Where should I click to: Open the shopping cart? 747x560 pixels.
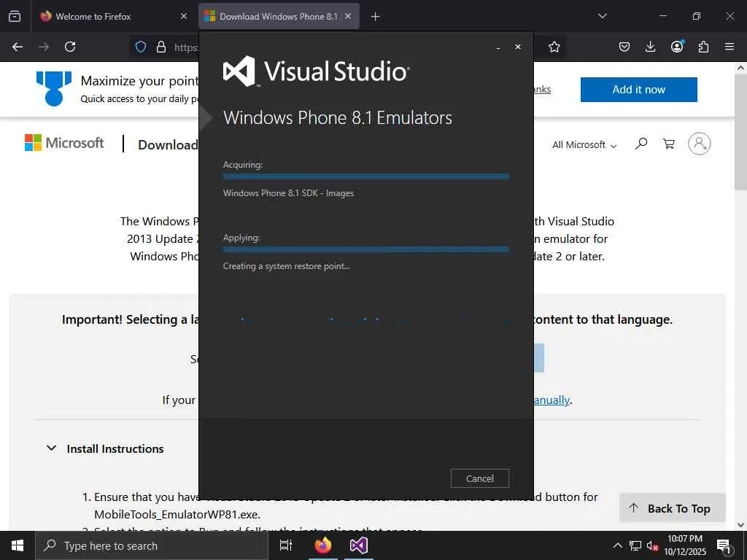click(669, 144)
